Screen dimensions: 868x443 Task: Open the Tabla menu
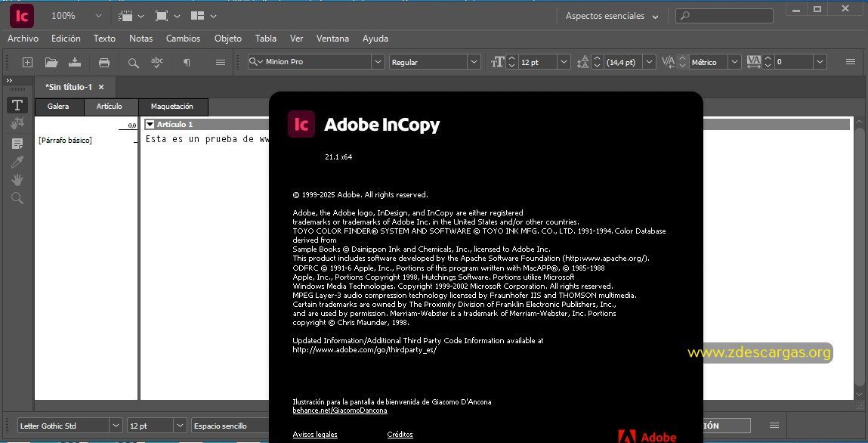[x=266, y=39]
